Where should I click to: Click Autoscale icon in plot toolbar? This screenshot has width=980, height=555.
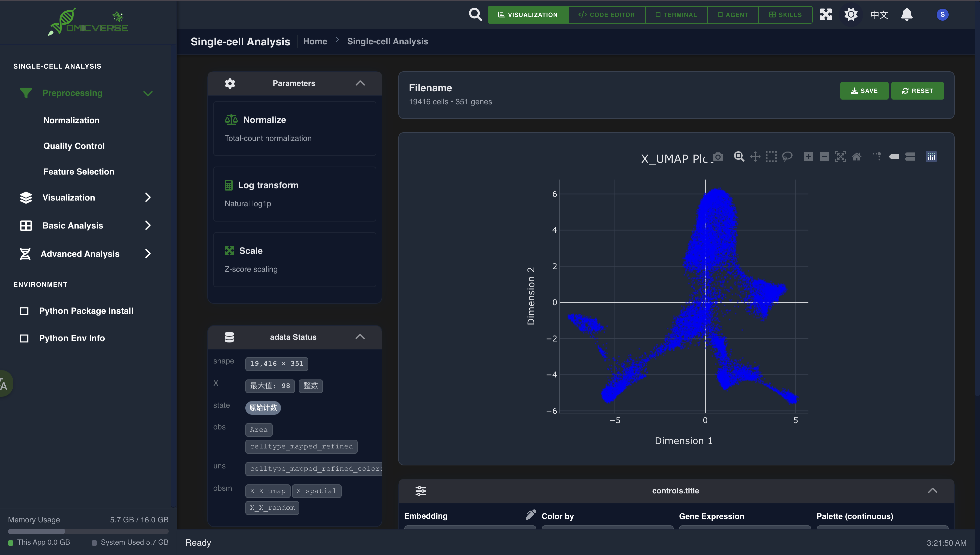[840, 157]
